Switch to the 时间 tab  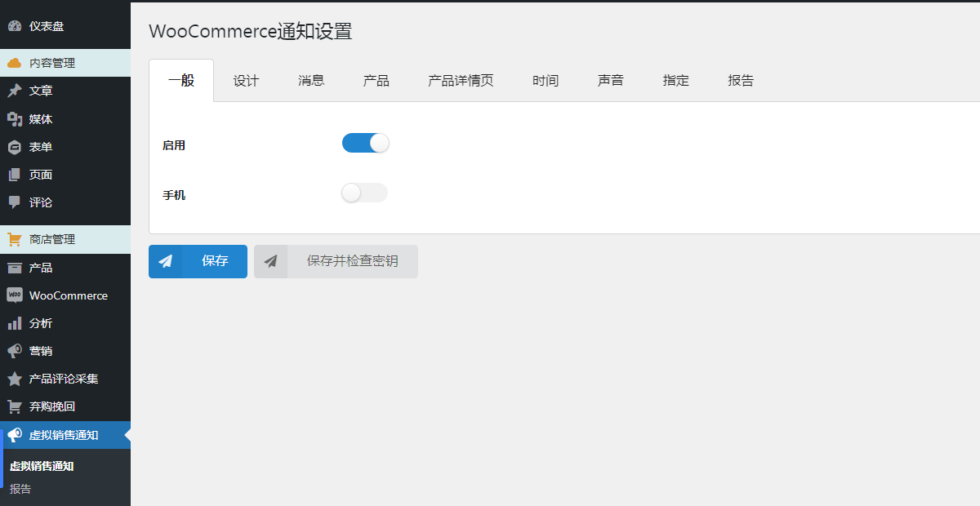point(546,80)
